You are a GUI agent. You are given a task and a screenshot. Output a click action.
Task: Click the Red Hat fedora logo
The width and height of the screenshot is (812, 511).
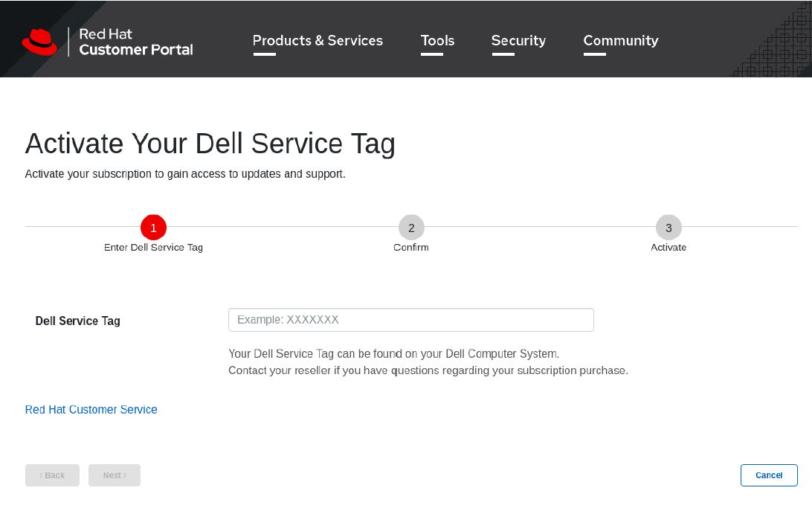point(39,42)
